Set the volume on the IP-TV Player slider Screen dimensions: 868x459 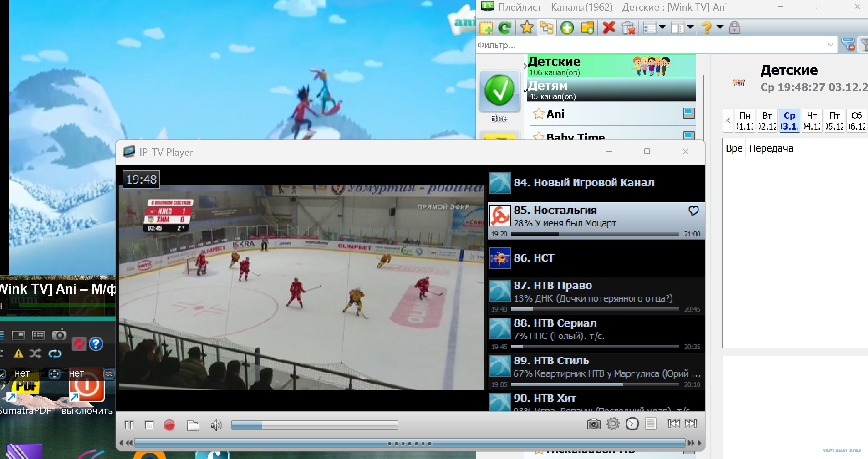tap(314, 425)
